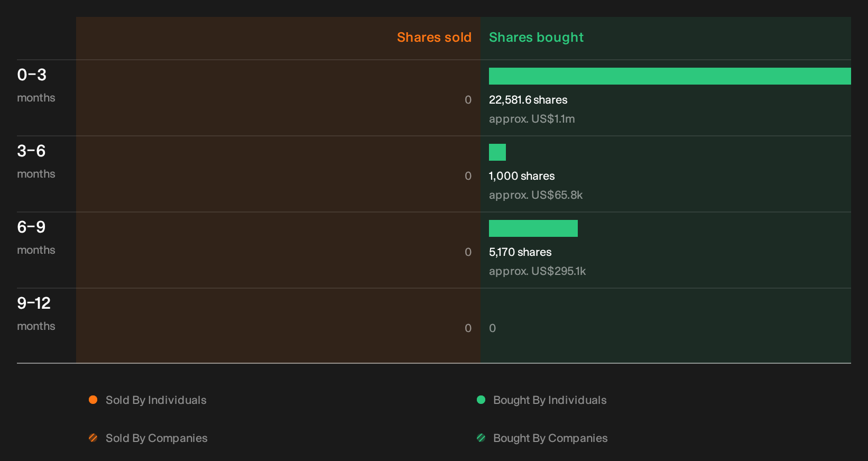This screenshot has width=868, height=461.
Task: Click the 3-6 months small green bar
Action: [497, 152]
